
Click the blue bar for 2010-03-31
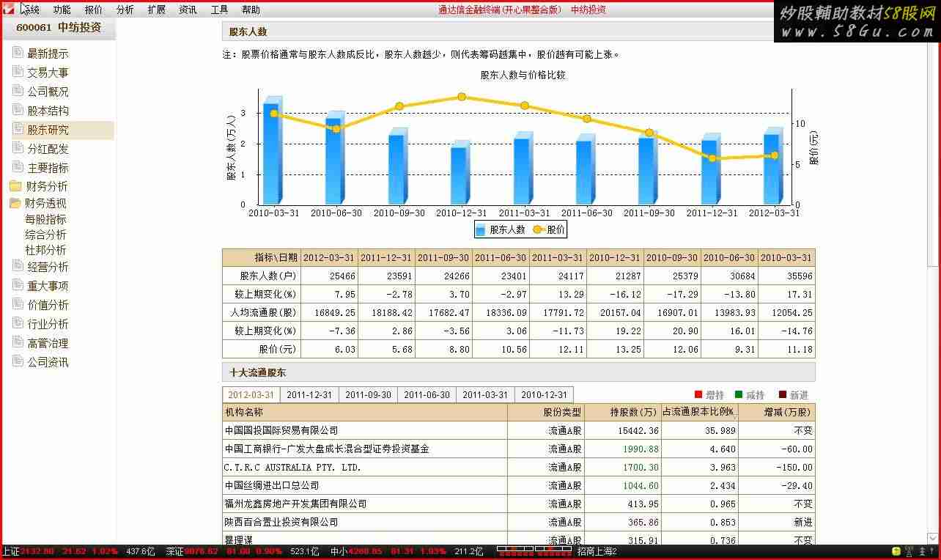click(273, 150)
